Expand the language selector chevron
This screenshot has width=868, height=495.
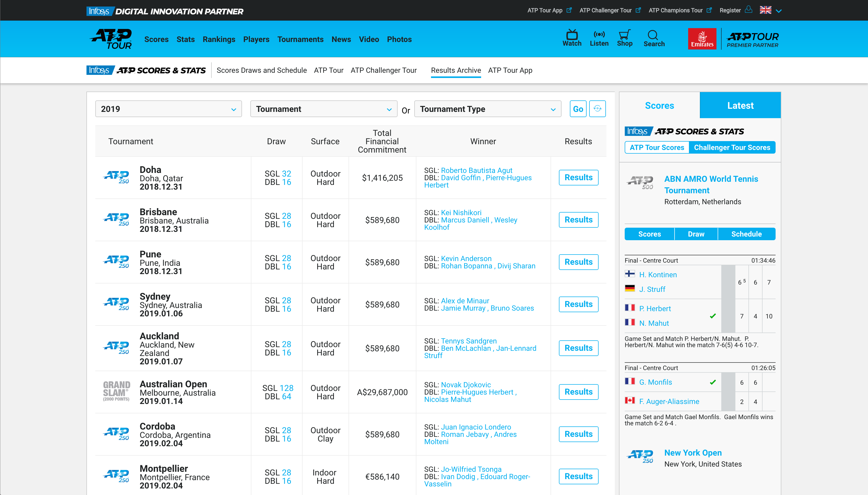pyautogui.click(x=778, y=11)
